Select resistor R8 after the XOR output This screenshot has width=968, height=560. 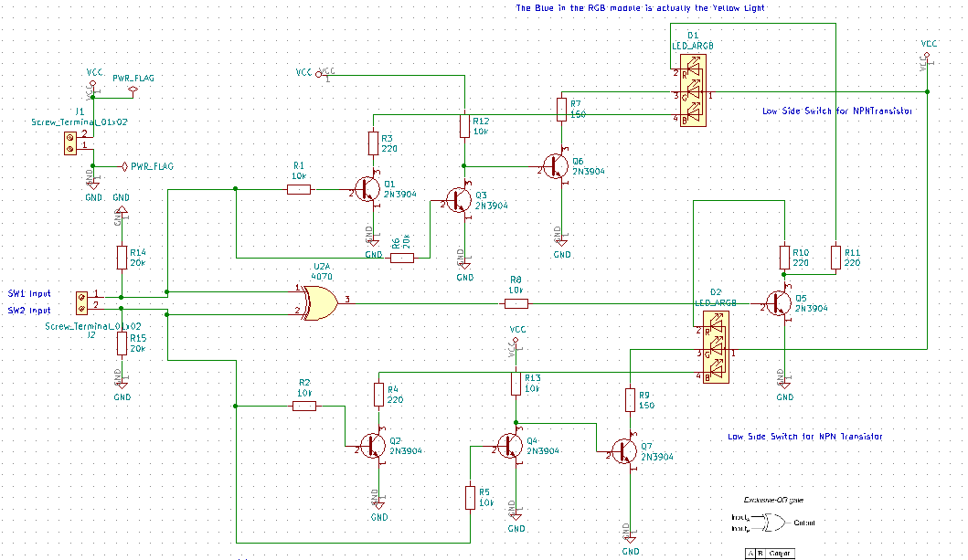point(516,303)
